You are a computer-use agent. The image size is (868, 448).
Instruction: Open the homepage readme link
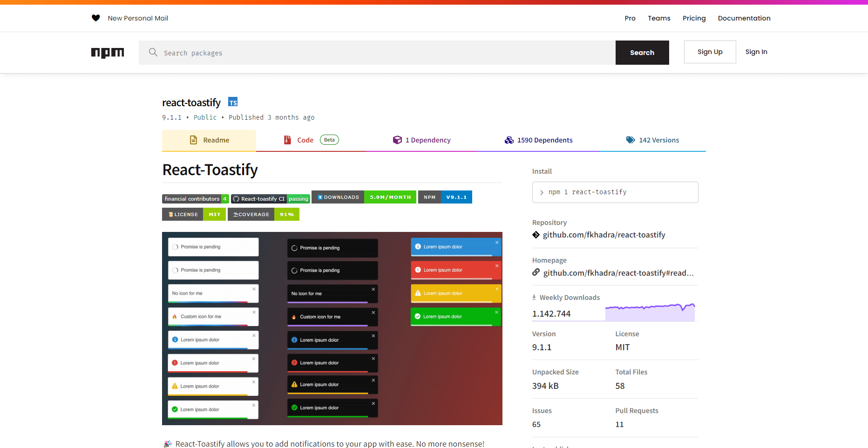(618, 273)
